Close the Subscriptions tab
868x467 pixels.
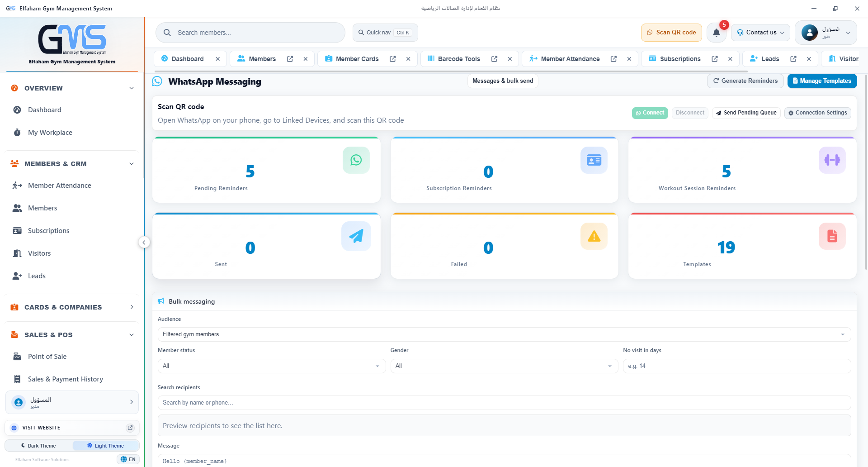pyautogui.click(x=730, y=59)
